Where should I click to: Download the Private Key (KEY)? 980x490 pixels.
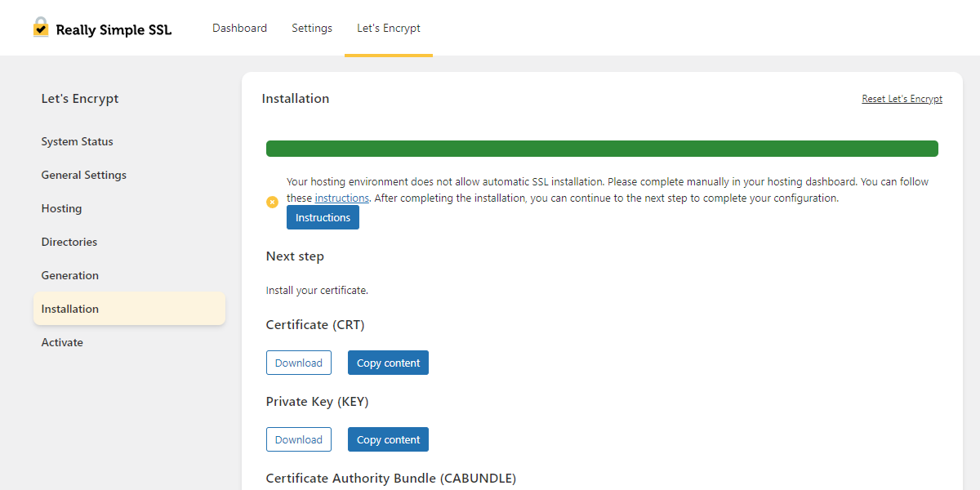tap(299, 439)
